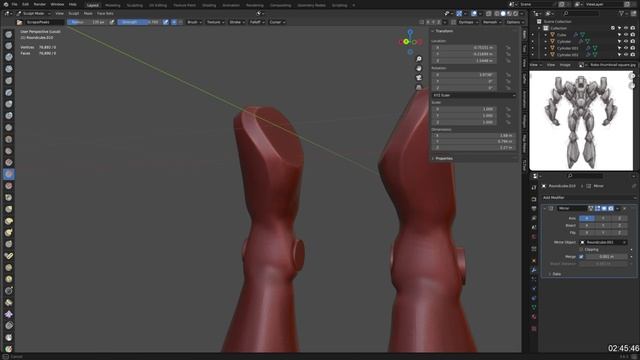Click the viewport pan hand icon
This screenshot has height=360, width=640.
point(419,69)
